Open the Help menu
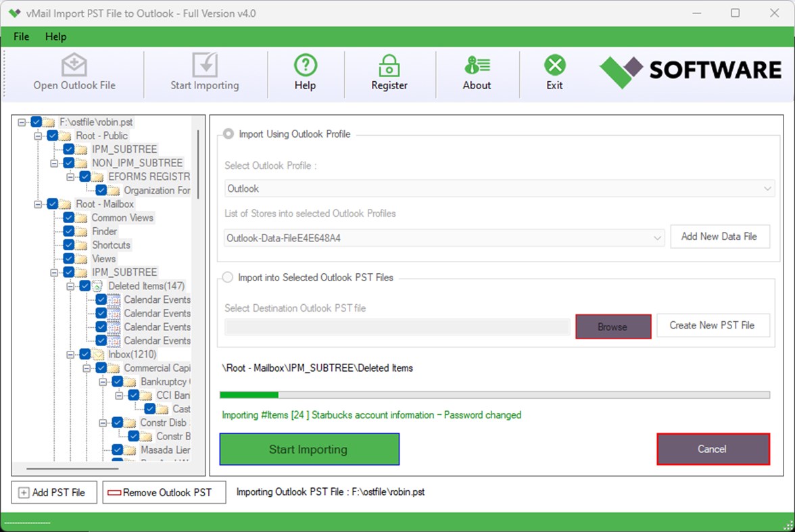 coord(56,37)
